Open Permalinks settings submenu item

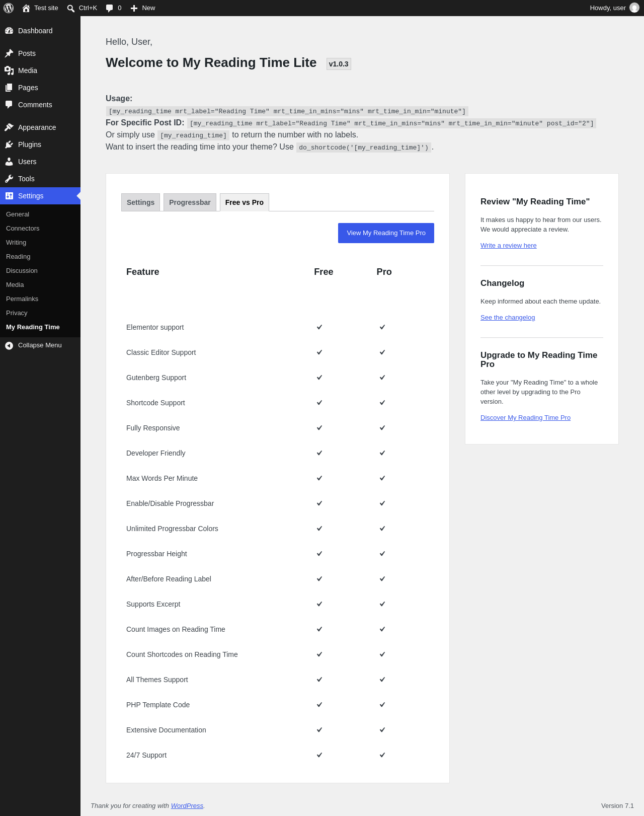click(22, 299)
